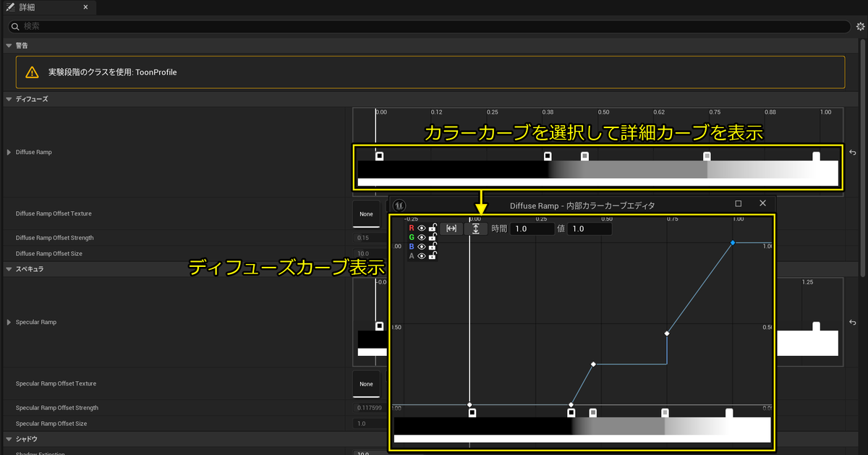Toggle visibility of the A channel curve
The image size is (868, 455).
(x=422, y=256)
